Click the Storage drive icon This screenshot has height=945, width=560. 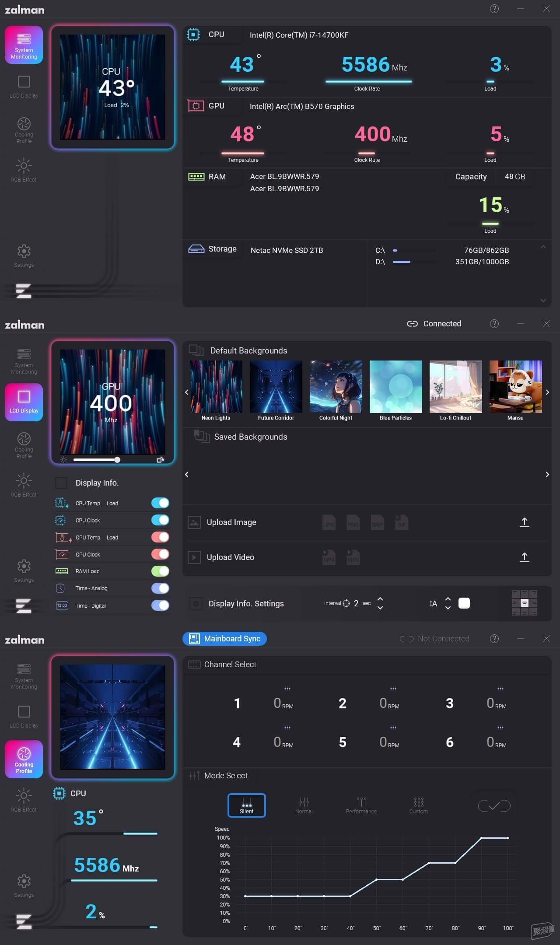click(196, 249)
